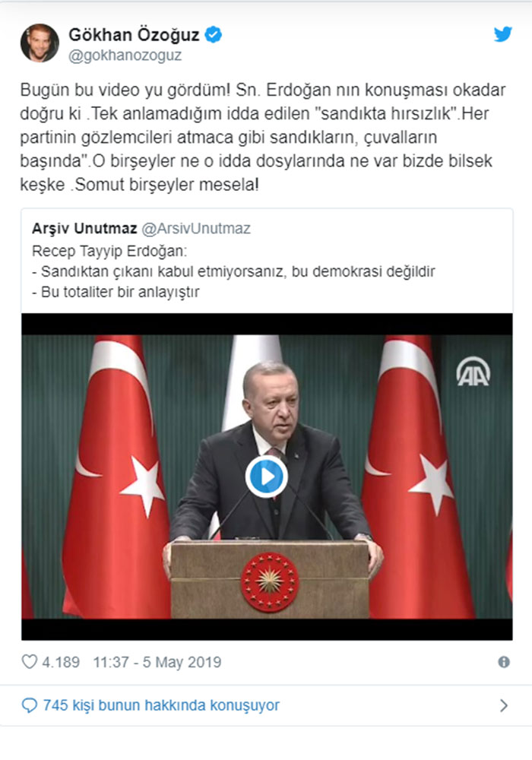
Task: Open the Twitter bird logo
Action: tap(502, 34)
